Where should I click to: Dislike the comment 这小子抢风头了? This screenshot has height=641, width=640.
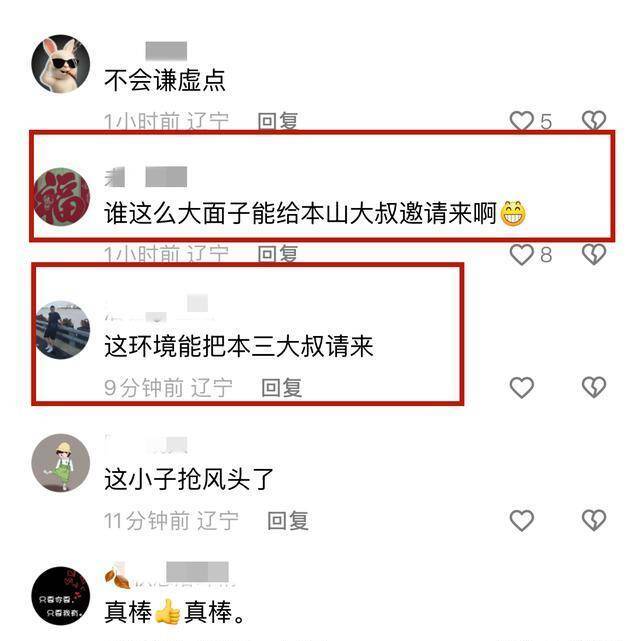[593, 520]
